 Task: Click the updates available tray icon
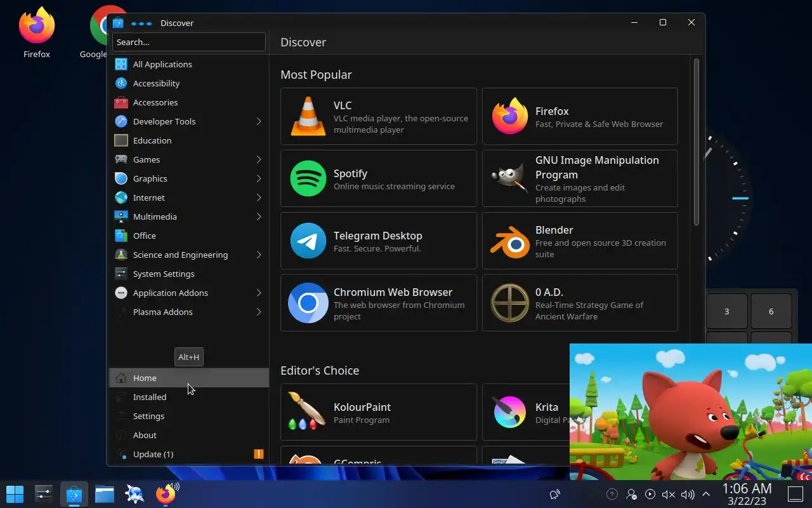612,494
